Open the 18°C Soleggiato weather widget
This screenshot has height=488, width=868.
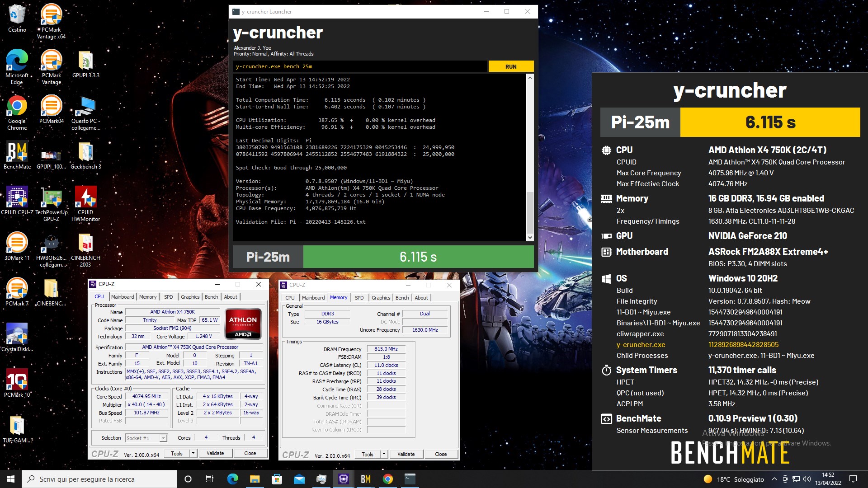pos(734,479)
